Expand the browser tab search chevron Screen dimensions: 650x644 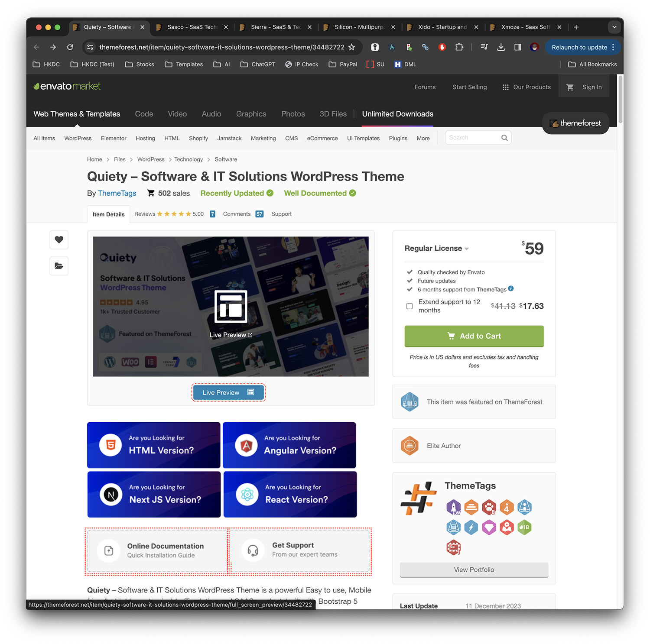pos(614,27)
